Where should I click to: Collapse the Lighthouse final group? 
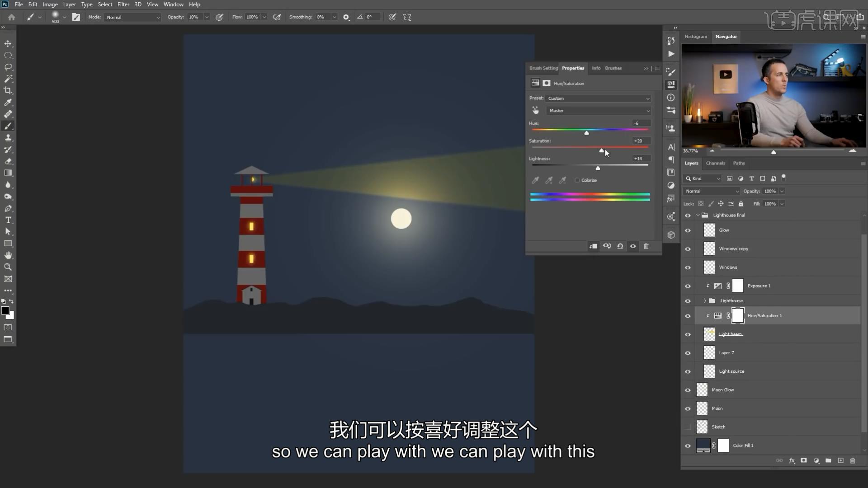click(698, 215)
